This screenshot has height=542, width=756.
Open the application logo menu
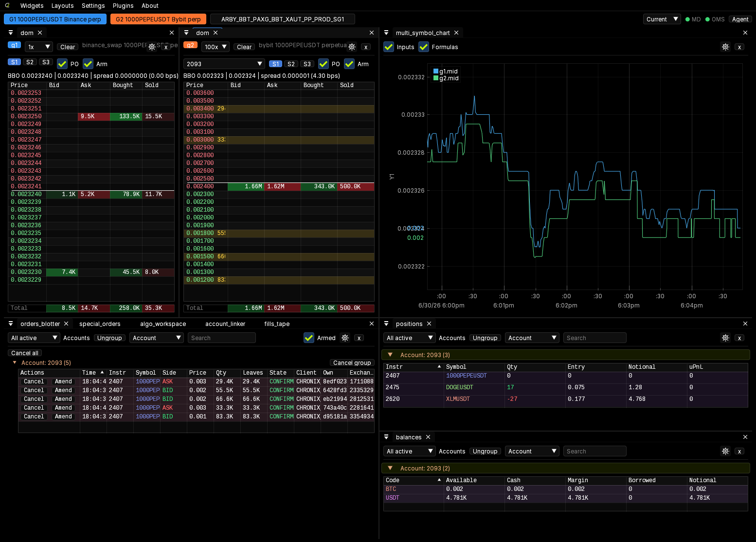pyautogui.click(x=7, y=5)
